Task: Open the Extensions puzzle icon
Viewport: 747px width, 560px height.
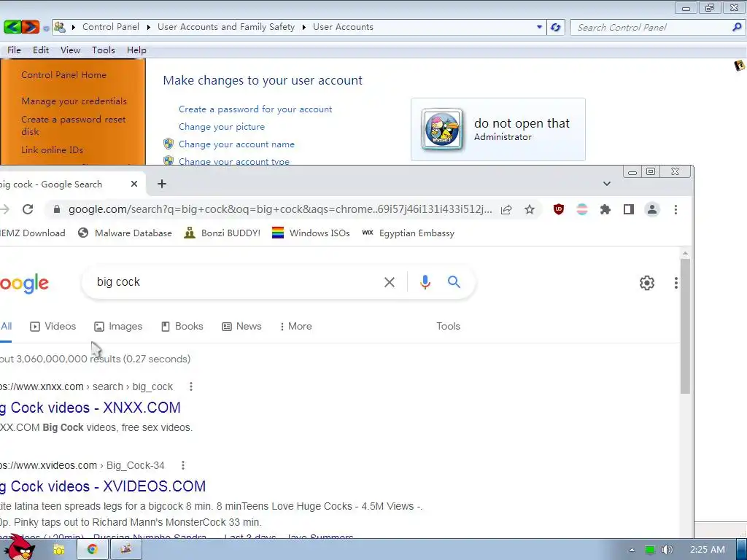Action: tap(605, 209)
